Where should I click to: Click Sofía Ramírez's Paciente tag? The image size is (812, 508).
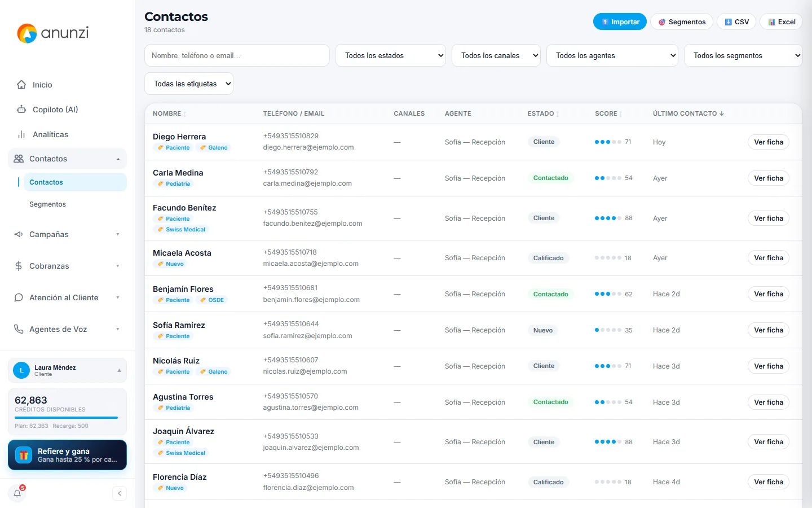pyautogui.click(x=173, y=336)
